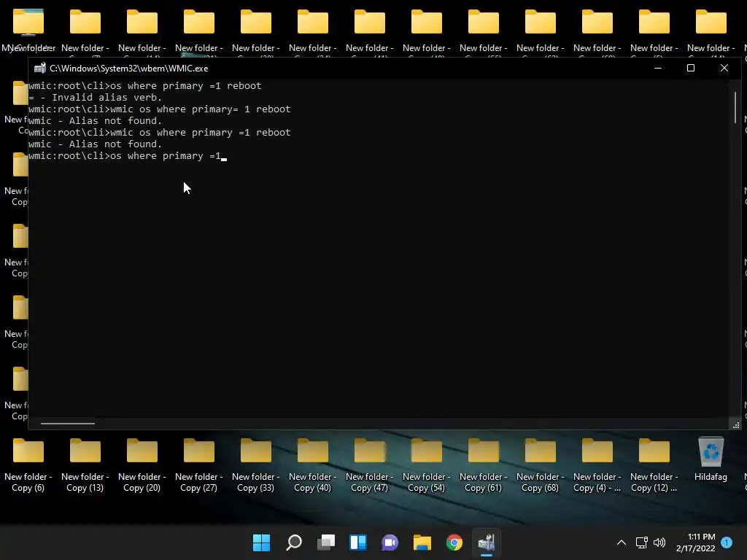The image size is (747, 560).
Task: Open network status tray icon
Action: click(642, 542)
